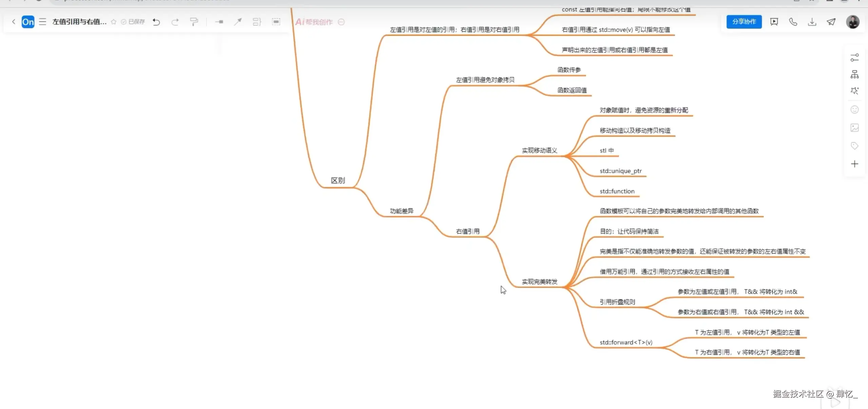Click the AI帮我创作 button

tap(314, 22)
